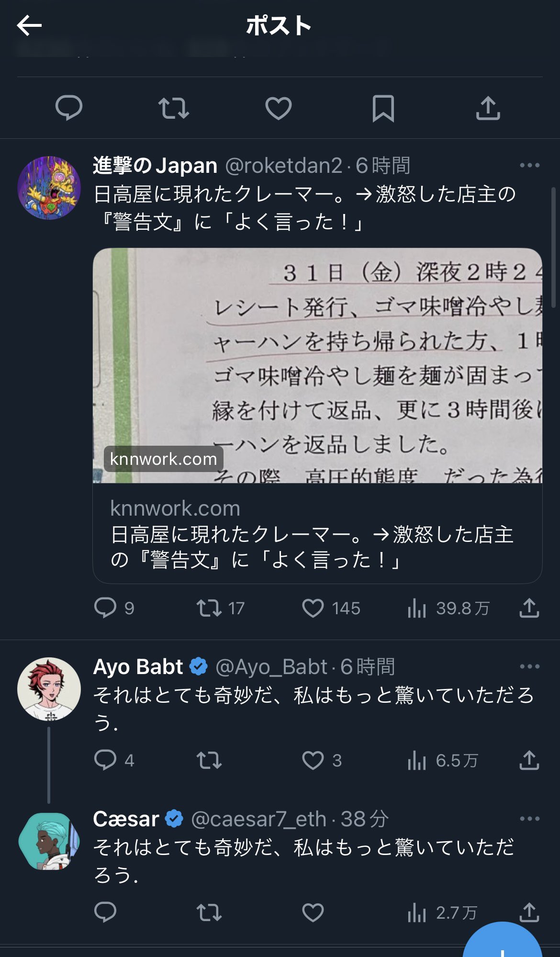Share Ayo Babt's reply
The height and width of the screenshot is (957, 560).
click(529, 760)
